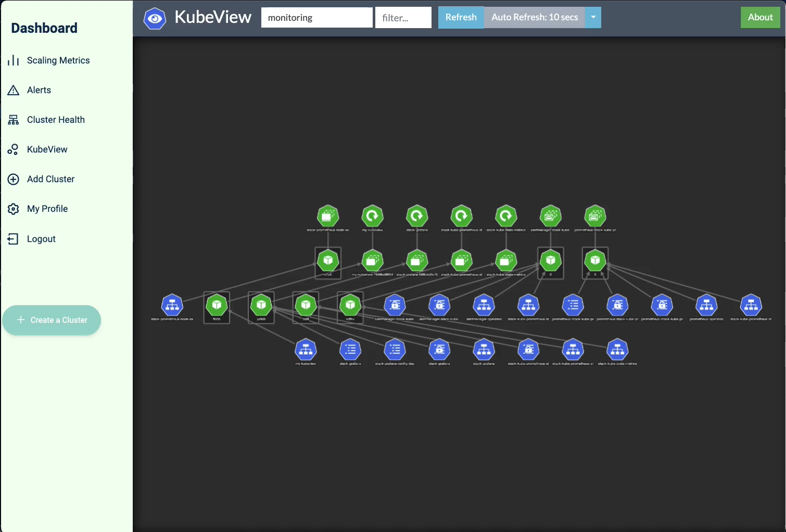Select the stack-prometheus-node-ex service node
The width and height of the screenshot is (786, 532).
[172, 305]
